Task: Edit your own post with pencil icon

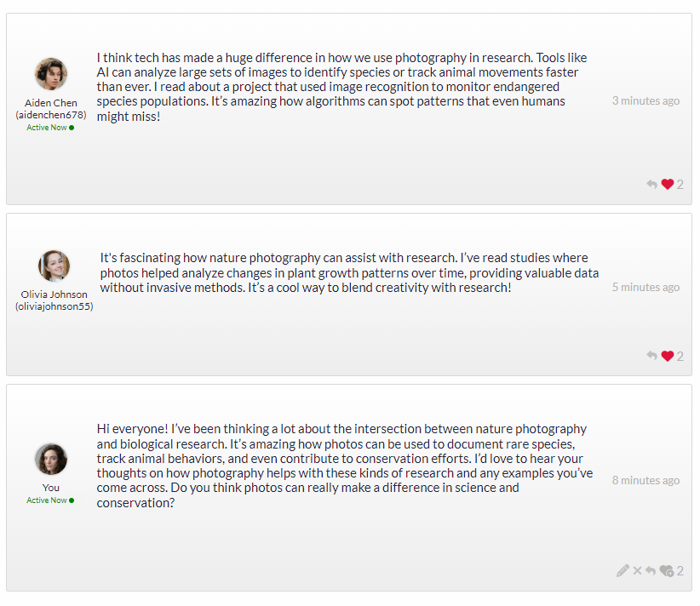Action: point(623,571)
